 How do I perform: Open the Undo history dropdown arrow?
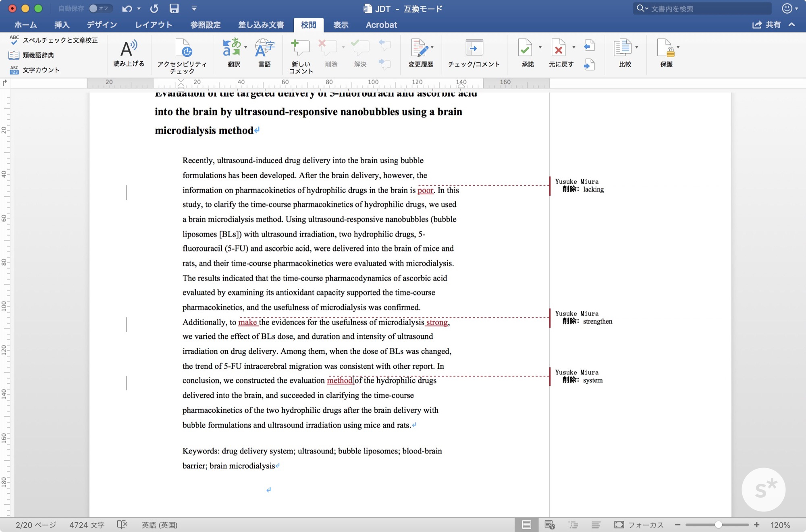coord(139,8)
